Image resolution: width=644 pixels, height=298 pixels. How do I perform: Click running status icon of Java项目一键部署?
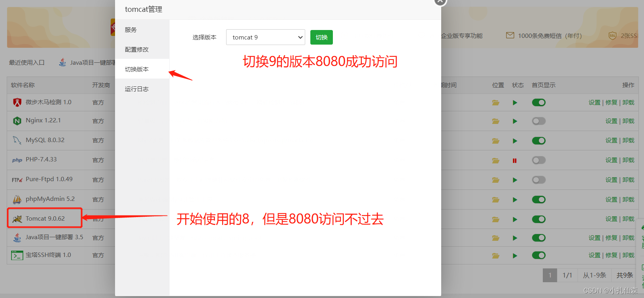pyautogui.click(x=515, y=238)
